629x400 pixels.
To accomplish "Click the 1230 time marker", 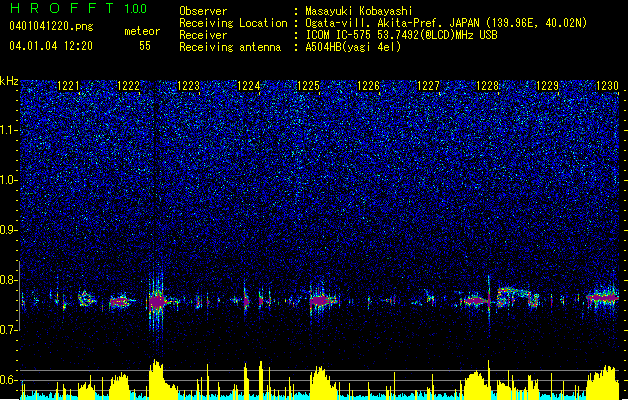I will (x=607, y=86).
